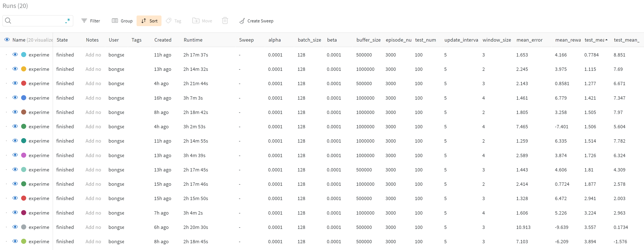Toggle visibility of all runs in header

[x=7, y=40]
